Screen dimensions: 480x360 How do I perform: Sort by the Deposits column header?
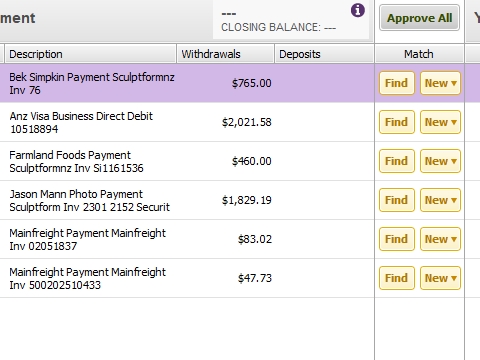coord(324,54)
